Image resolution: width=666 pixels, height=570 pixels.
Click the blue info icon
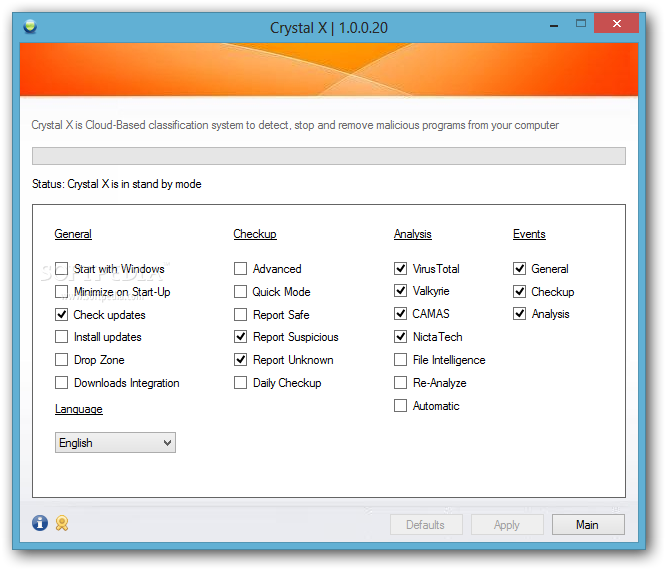point(40,523)
